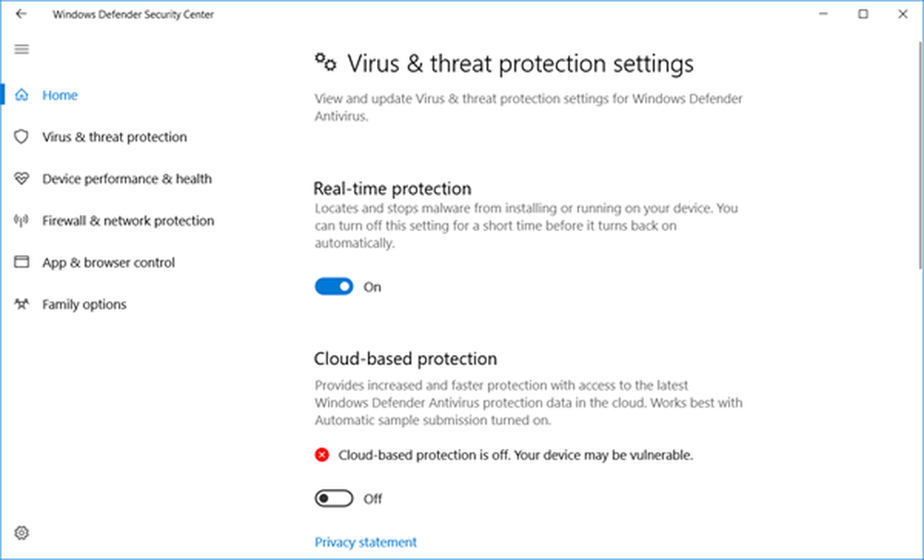
Task: Expand the hamburger navigation menu
Action: pyautogui.click(x=22, y=49)
